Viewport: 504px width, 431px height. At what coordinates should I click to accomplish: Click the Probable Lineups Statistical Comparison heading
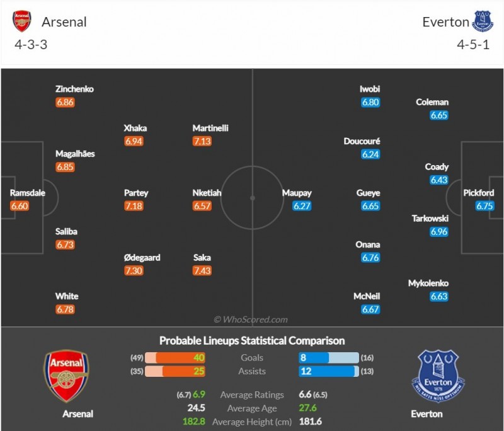252,340
